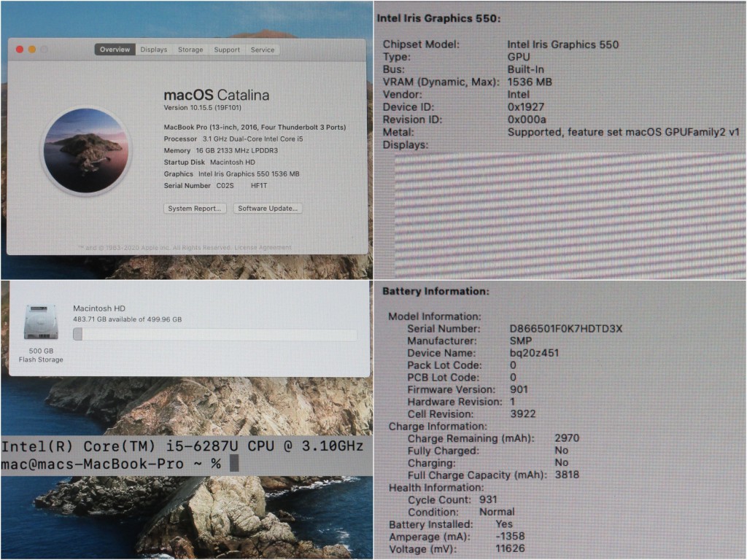Click the System Report button
Screen dimensions: 747x560
pos(194,209)
